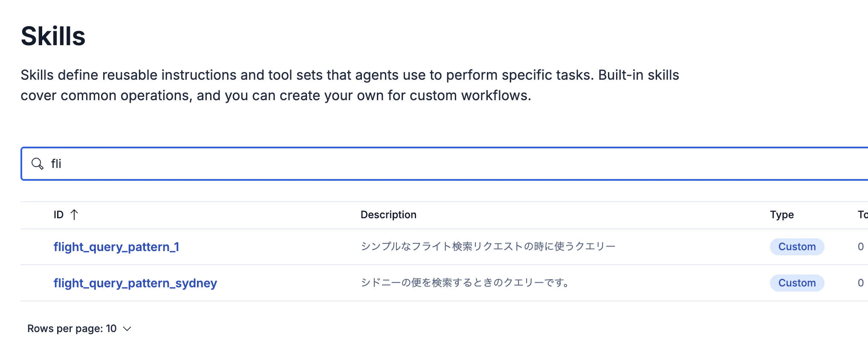Click the blank cell before flight_query_pattern_1
The image size is (868, 347).
coord(37,247)
